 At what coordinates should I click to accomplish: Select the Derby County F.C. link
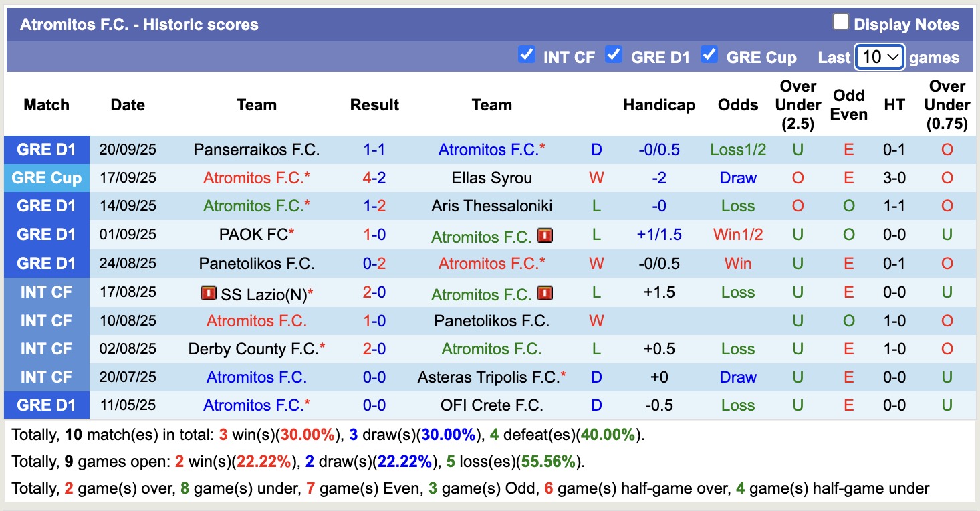[257, 348]
